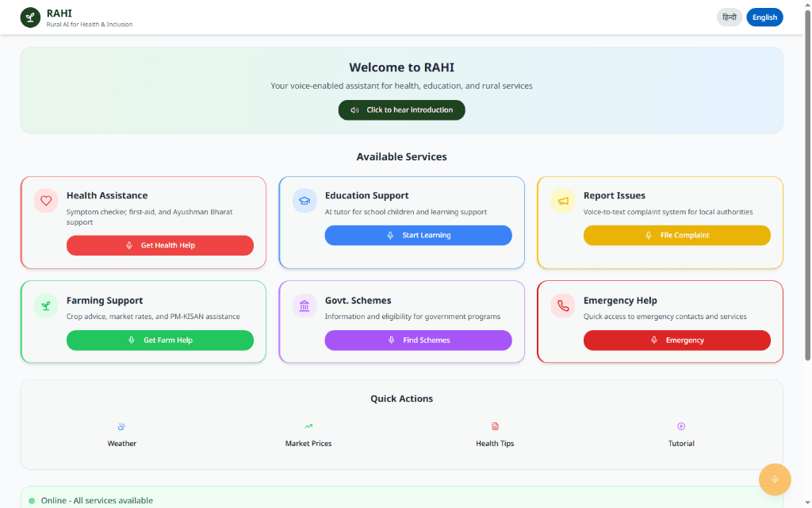Switch language to English
Viewport: 812px width, 508px height.
765,17
